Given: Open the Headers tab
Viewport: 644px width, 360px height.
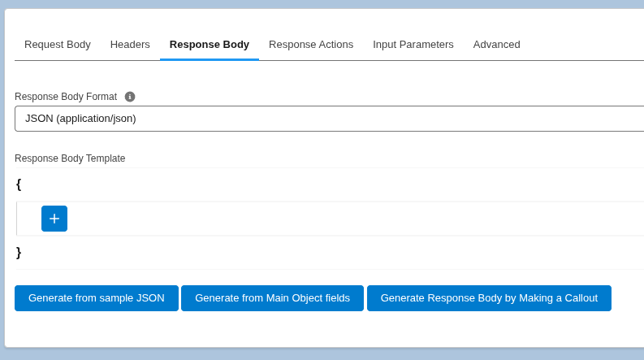Looking at the screenshot, I should 130,45.
